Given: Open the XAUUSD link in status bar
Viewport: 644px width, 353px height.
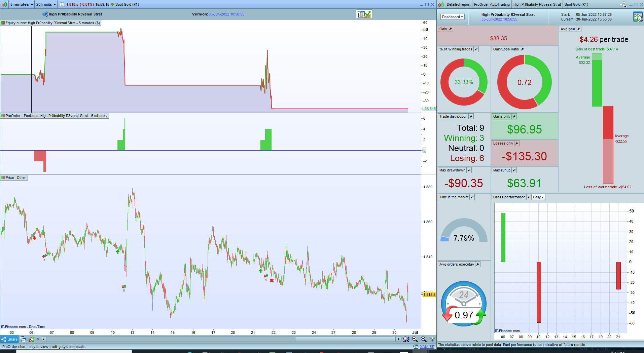Looking at the screenshot, I should pyautogui.click(x=427, y=347).
